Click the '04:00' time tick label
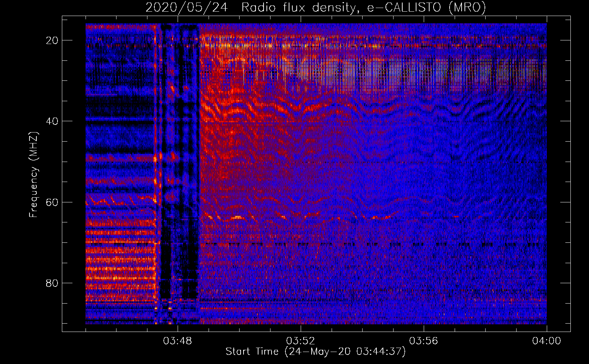589x364 pixels. tap(546, 341)
